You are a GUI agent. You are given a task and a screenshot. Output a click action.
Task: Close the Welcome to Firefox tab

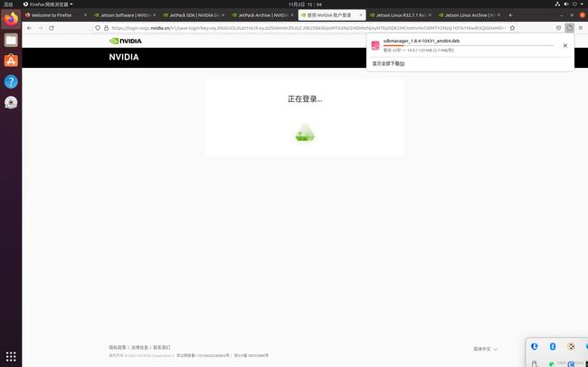85,15
